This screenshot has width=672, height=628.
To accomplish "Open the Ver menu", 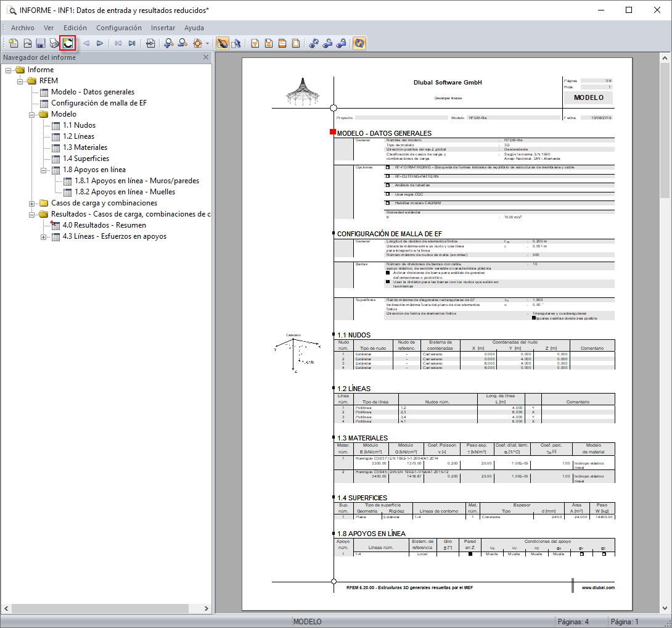I will point(49,28).
